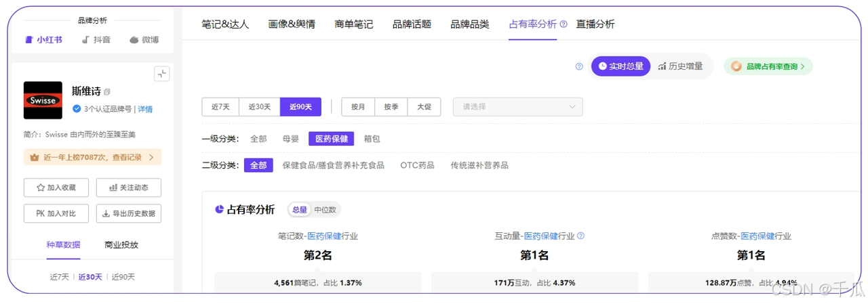Open 品牌占有率查询 link
The height and width of the screenshot is (304, 868).
tap(768, 66)
